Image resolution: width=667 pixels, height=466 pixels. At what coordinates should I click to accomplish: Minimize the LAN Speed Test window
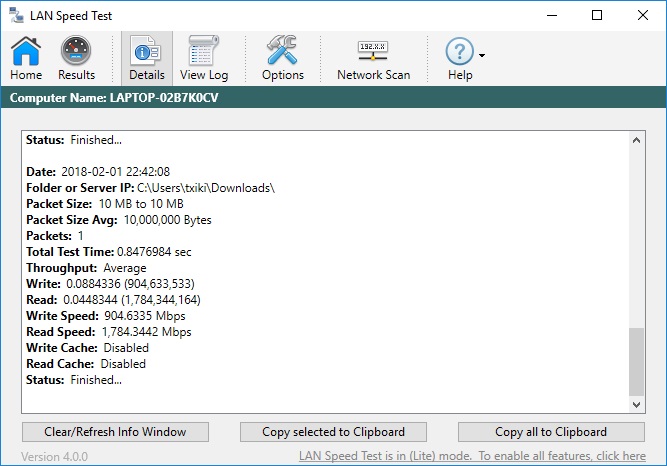[552, 15]
